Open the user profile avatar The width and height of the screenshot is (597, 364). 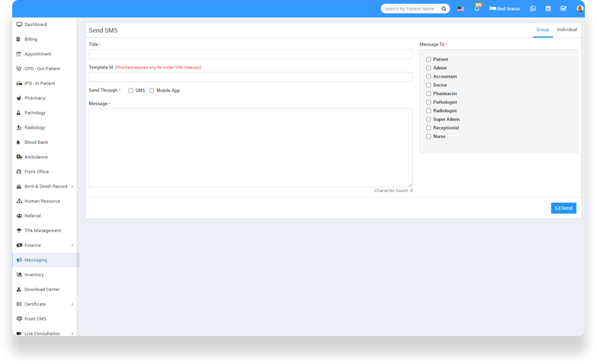[x=579, y=9]
